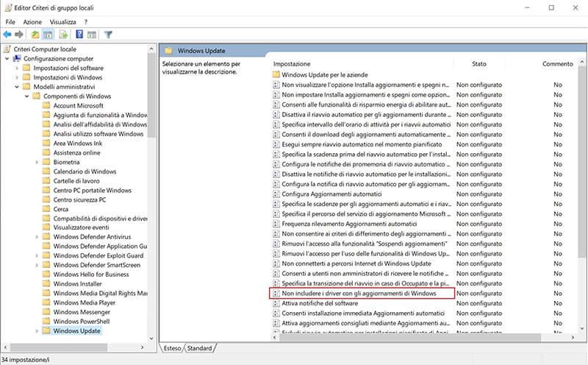Click the settings list scroll down arrow

coord(582,329)
